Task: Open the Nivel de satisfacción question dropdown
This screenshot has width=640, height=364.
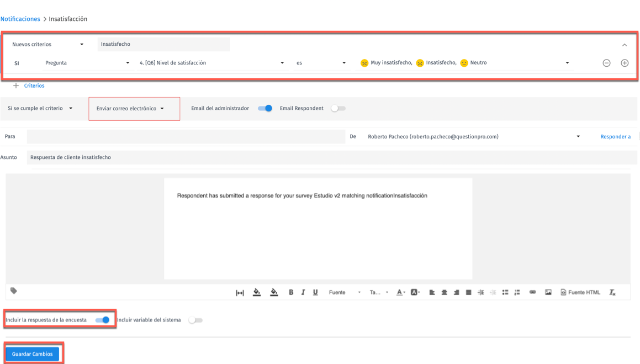Action: coord(212,63)
